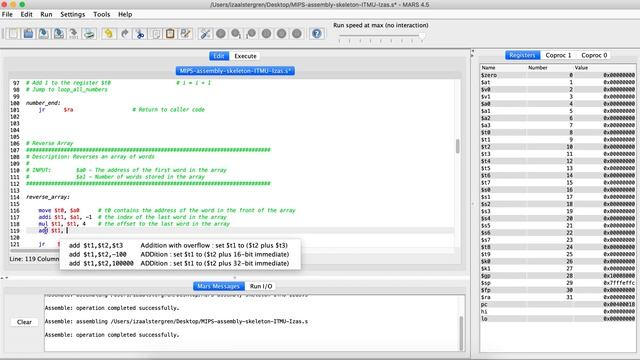
Task: Click the $sp value 0x7fffeffc
Action: click(x=619, y=283)
